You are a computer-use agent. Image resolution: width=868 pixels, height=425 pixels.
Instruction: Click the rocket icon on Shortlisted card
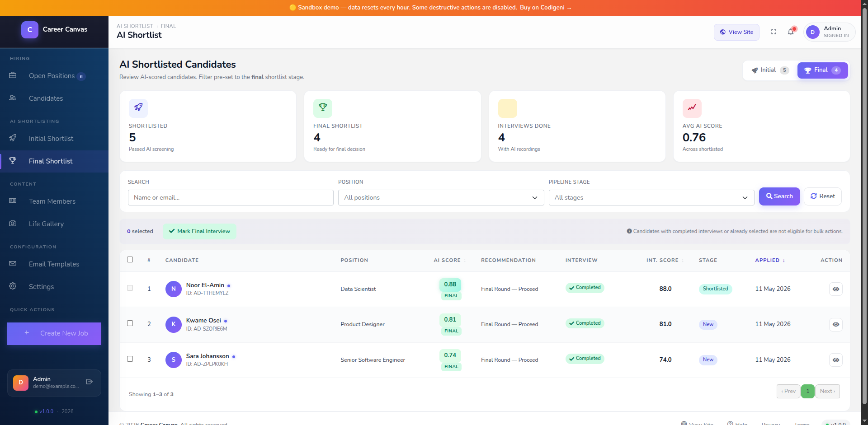point(138,108)
